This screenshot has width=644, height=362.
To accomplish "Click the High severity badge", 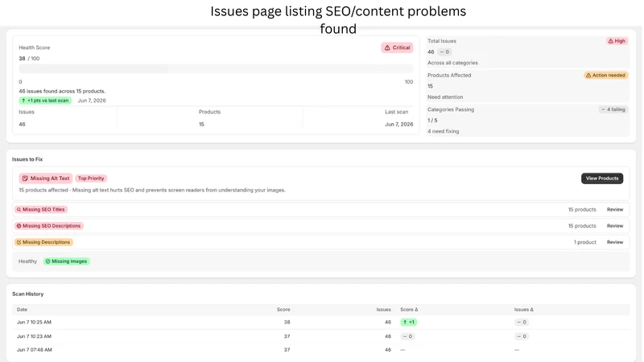I will click(617, 41).
